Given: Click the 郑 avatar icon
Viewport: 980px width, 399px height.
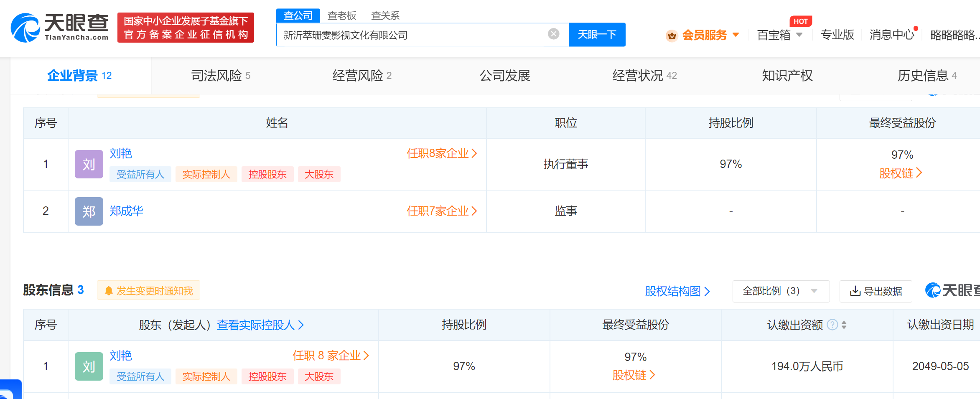Looking at the screenshot, I should [x=89, y=211].
